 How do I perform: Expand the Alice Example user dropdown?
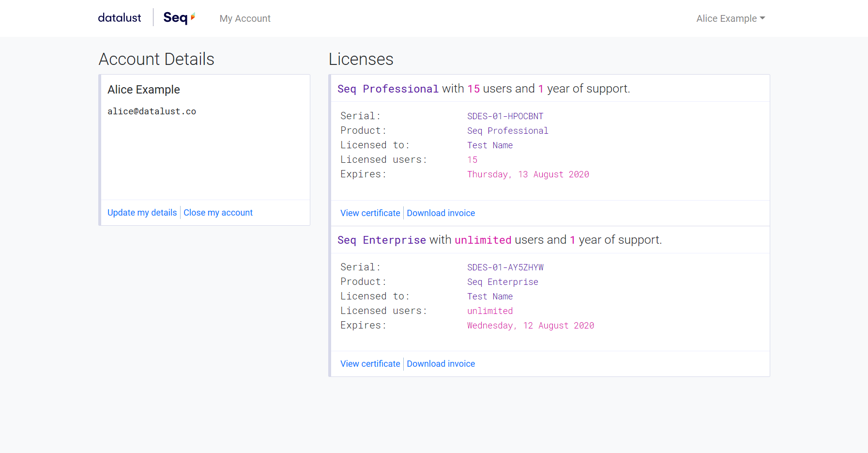[731, 18]
